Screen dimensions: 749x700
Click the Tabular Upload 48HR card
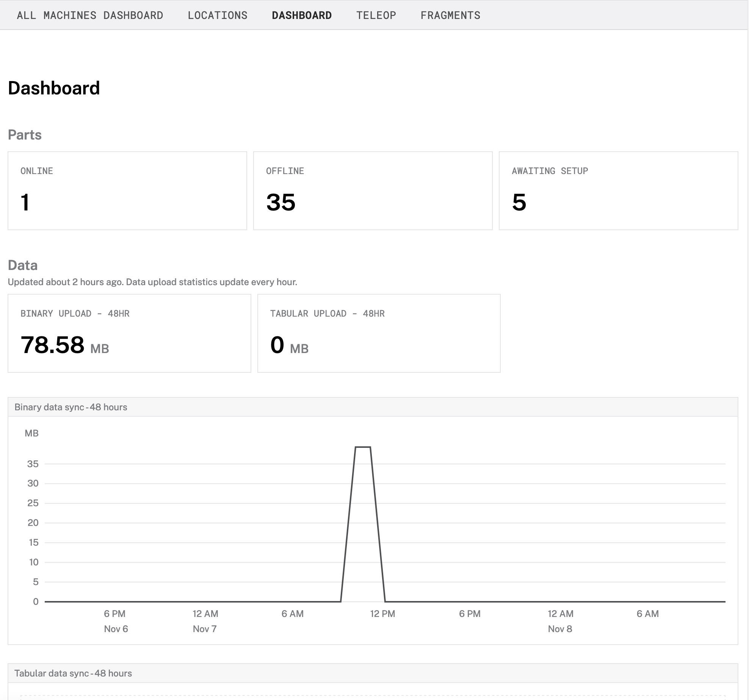(379, 333)
